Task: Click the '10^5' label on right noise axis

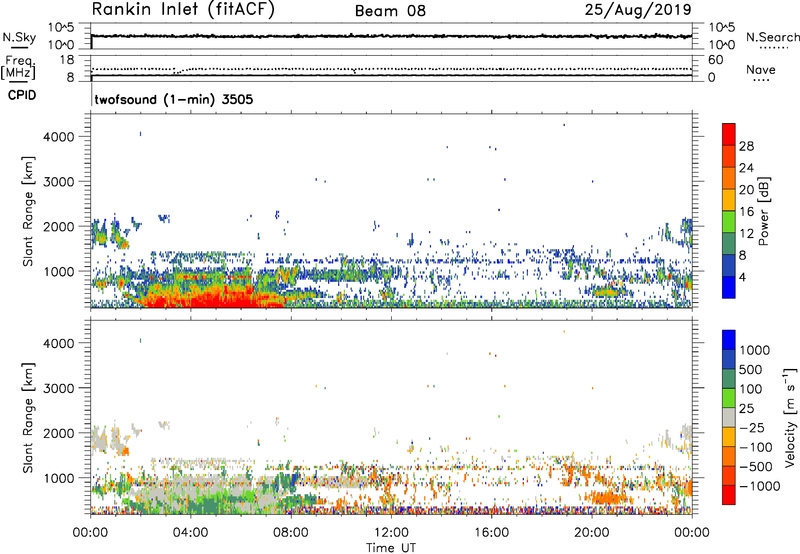Action: pyautogui.click(x=721, y=28)
